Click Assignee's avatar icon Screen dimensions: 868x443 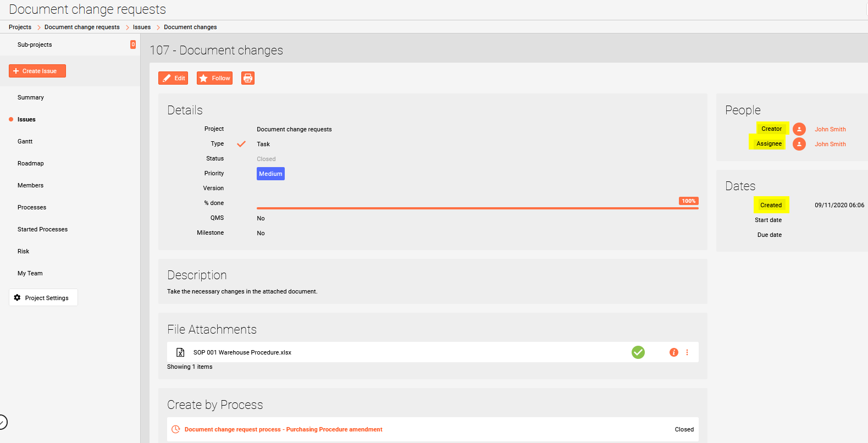click(799, 144)
